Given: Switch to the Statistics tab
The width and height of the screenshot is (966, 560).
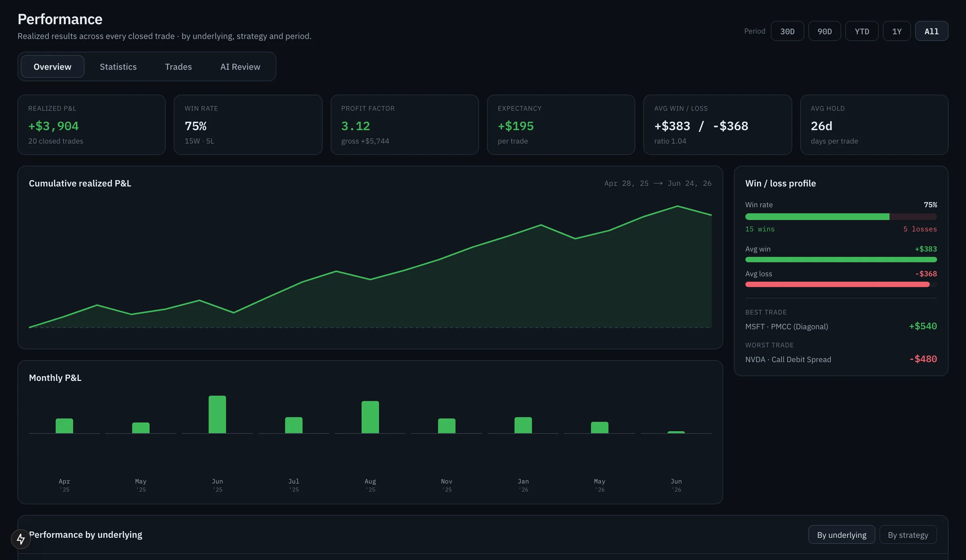Looking at the screenshot, I should [118, 67].
